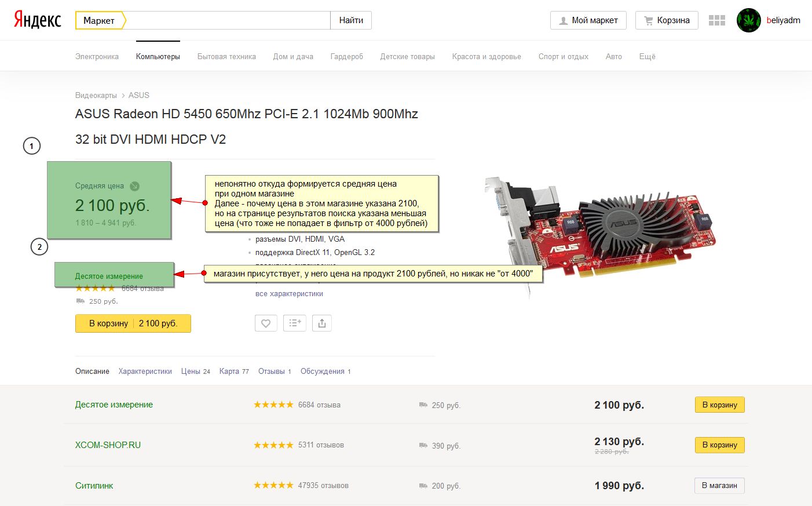Open 6684 отзыва in the offers list
The width and height of the screenshot is (812, 506).
[319, 405]
